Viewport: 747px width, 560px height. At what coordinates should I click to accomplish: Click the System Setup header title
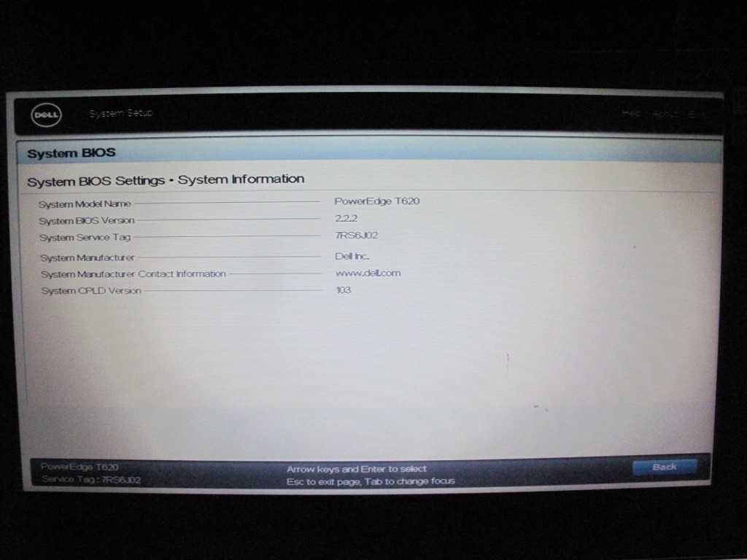121,113
